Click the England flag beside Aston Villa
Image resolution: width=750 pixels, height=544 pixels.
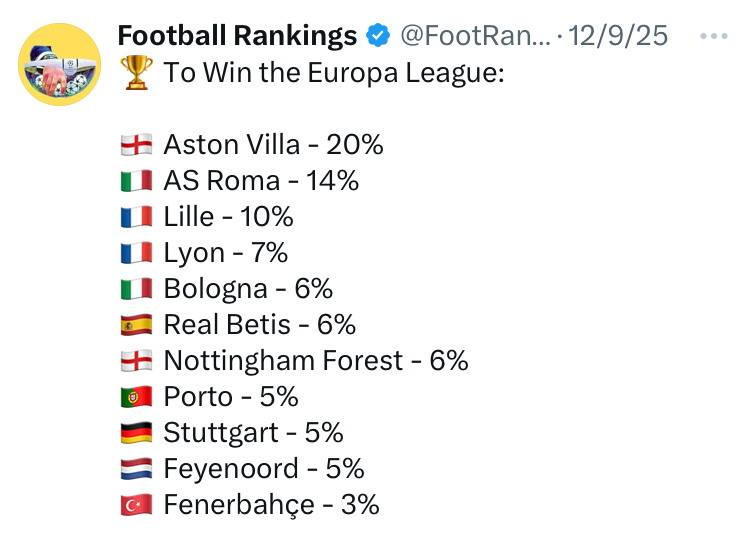point(137,144)
